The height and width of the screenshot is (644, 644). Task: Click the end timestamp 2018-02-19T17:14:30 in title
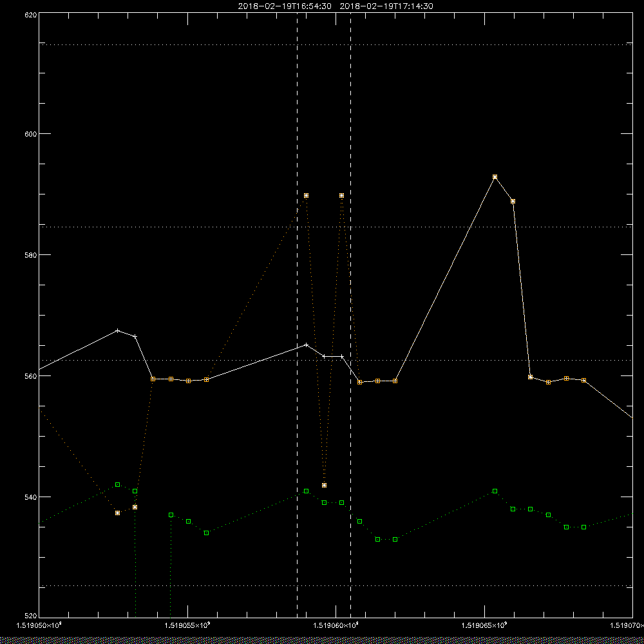pyautogui.click(x=386, y=6)
